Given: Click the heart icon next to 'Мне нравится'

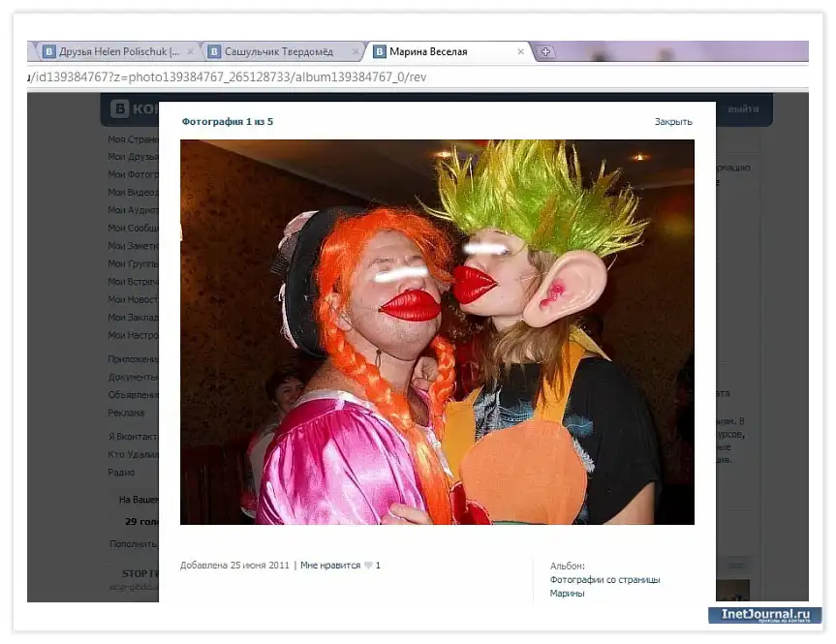Looking at the screenshot, I should tap(368, 566).
